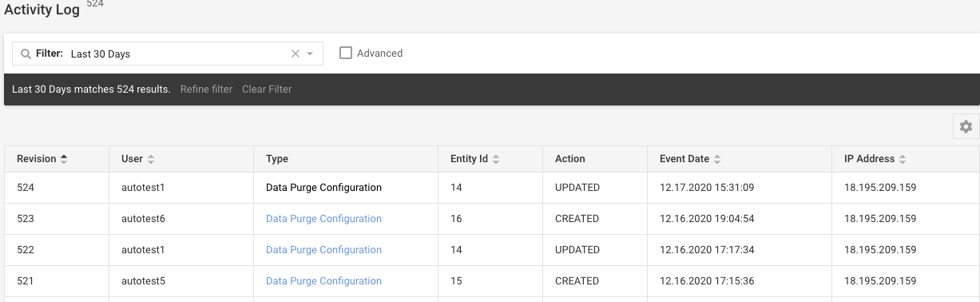Click the Refine filter link

click(206, 89)
